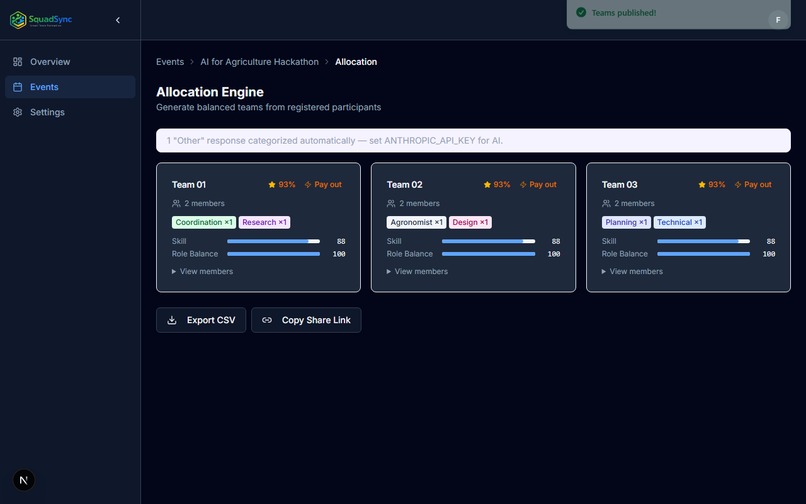Click the star rating icon on Team 03
Viewport: 806px width, 504px height.
[702, 185]
